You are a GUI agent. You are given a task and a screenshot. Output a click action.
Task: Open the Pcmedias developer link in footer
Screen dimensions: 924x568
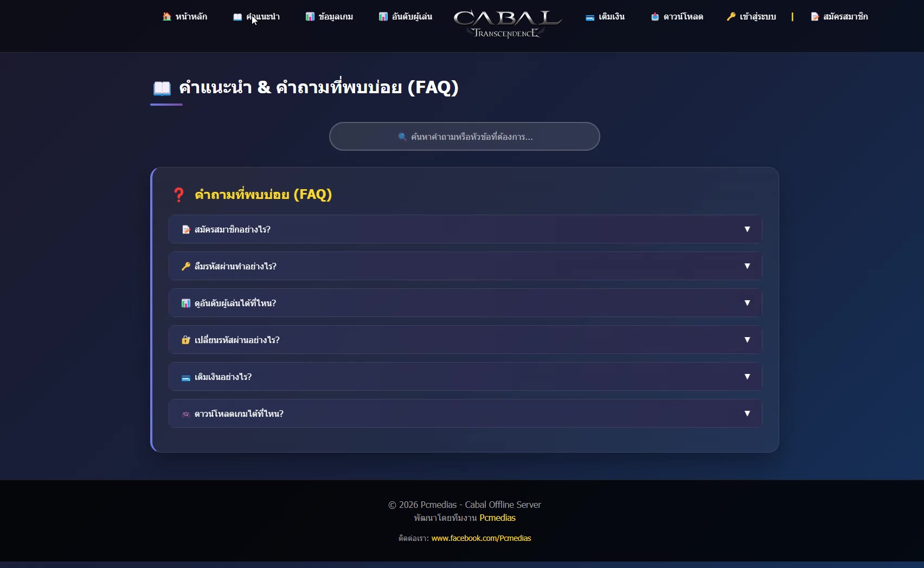coord(497,518)
